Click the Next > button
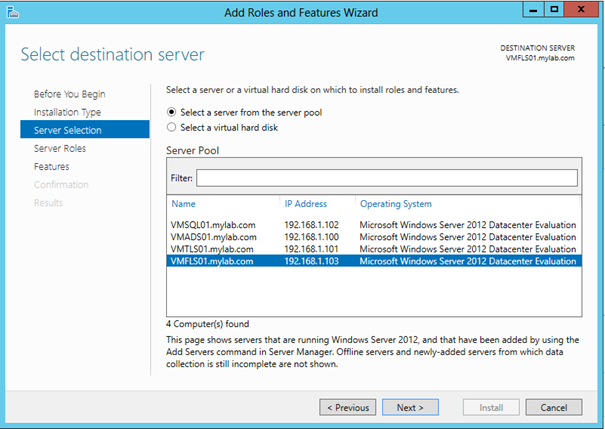The height and width of the screenshot is (429, 605). coord(410,407)
